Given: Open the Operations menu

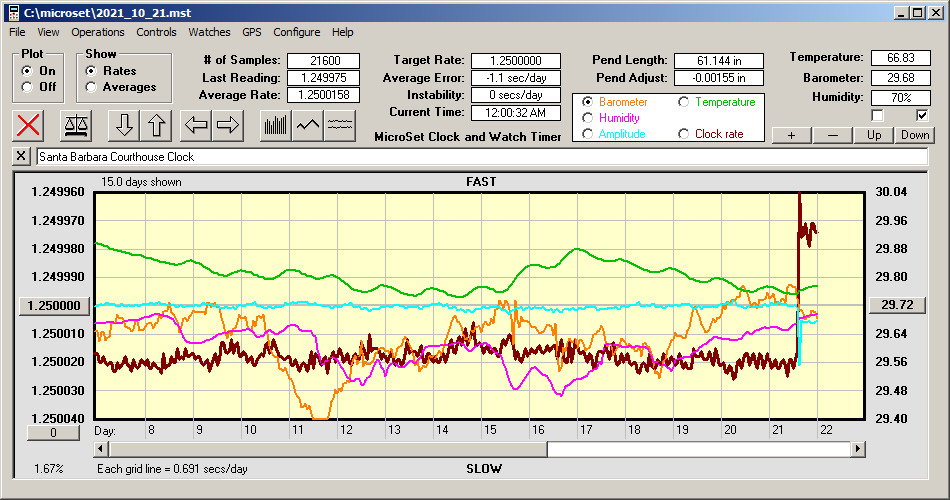Looking at the screenshot, I should pyautogui.click(x=98, y=32).
